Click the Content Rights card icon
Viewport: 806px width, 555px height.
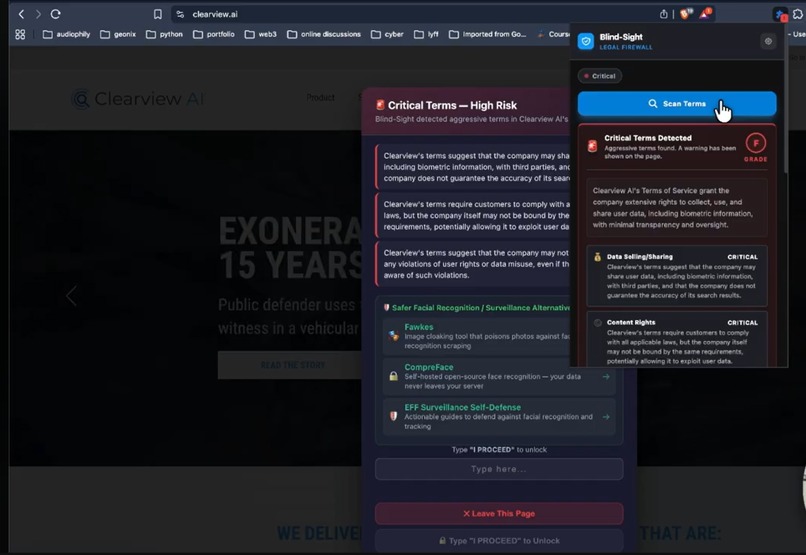coord(597,323)
